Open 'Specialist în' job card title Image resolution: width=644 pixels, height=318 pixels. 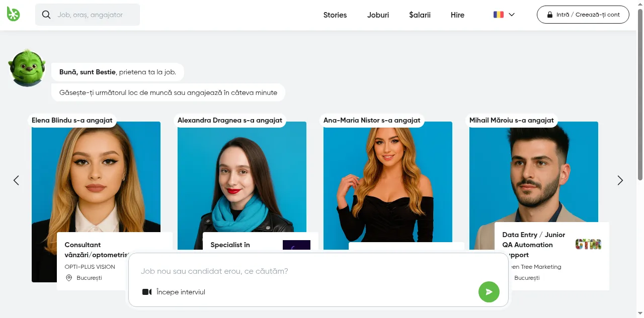coord(230,245)
